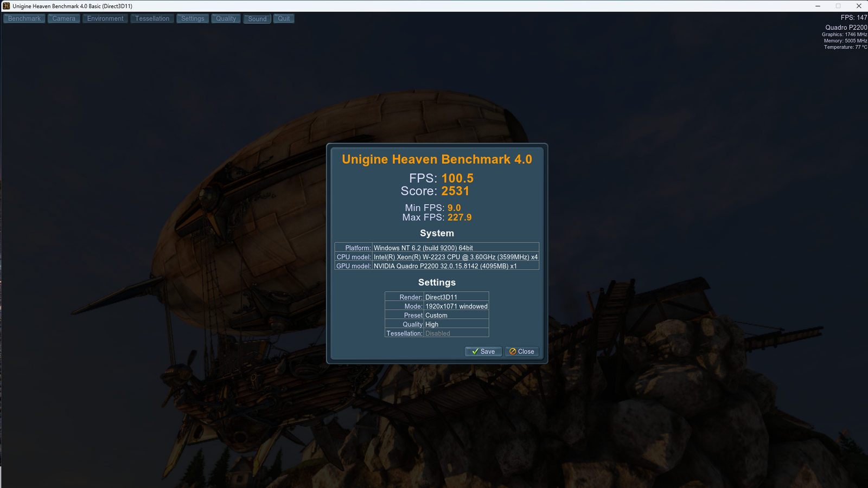The width and height of the screenshot is (868, 488).
Task: Click the FPS counter in the top-right overlay
Action: click(853, 17)
